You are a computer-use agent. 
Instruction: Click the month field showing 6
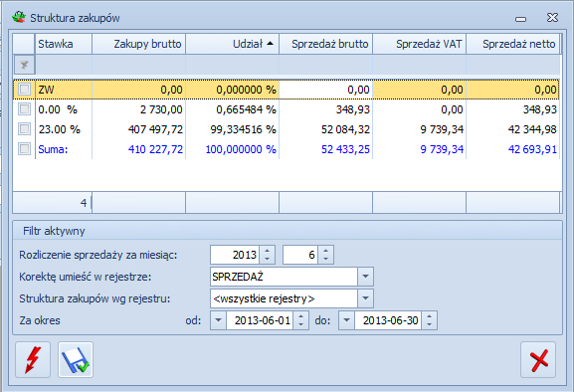[300, 255]
